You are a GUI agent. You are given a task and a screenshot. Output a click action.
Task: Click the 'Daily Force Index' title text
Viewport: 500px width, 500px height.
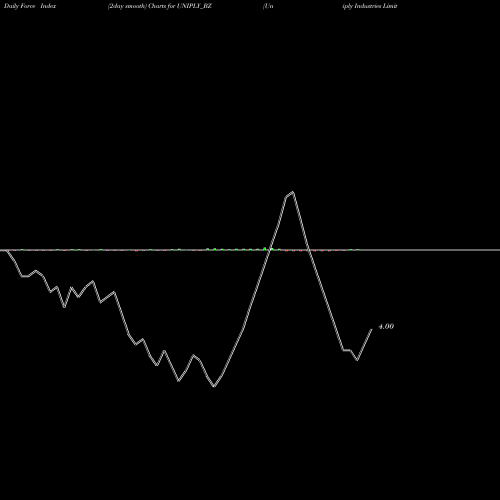30,6
